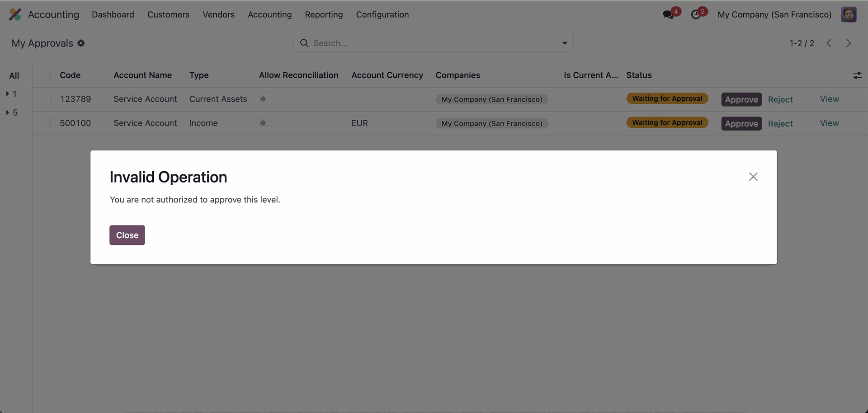868x413 pixels.
Task: Open the Reporting menu
Action: pos(324,14)
